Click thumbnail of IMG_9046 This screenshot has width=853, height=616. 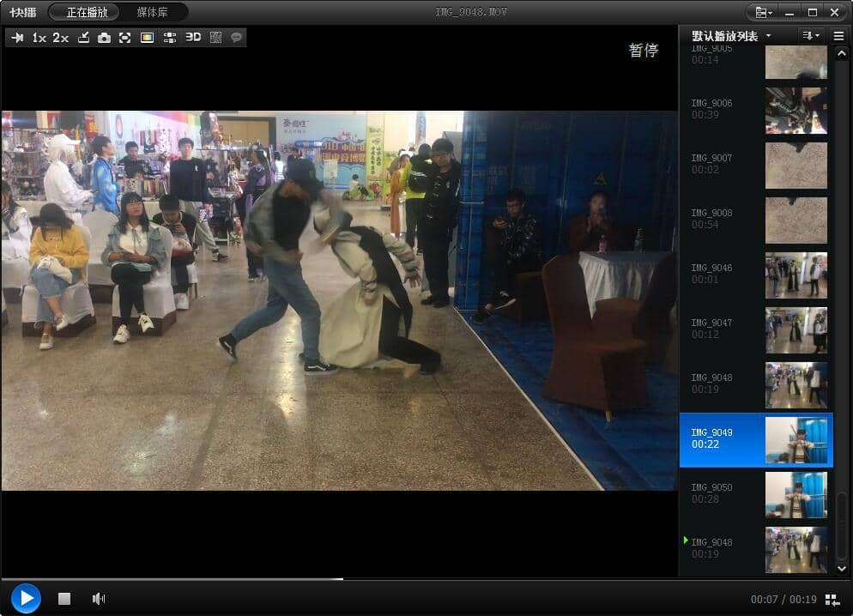click(796, 275)
